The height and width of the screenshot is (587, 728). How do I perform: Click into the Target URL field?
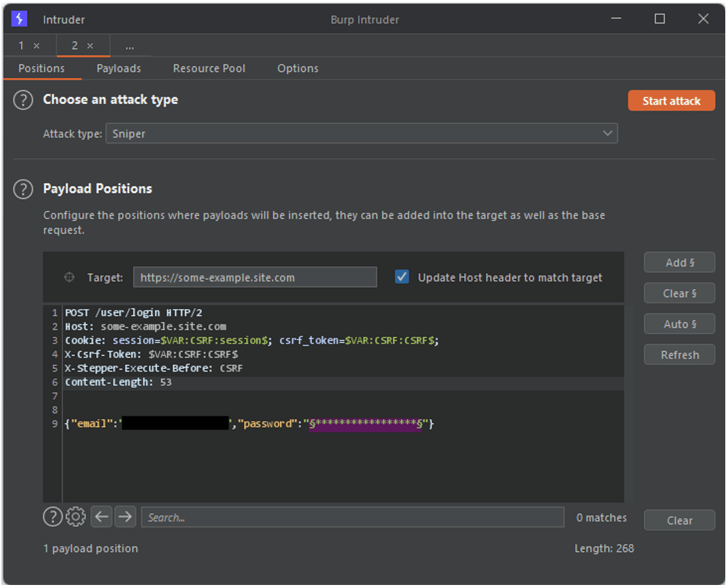click(255, 277)
